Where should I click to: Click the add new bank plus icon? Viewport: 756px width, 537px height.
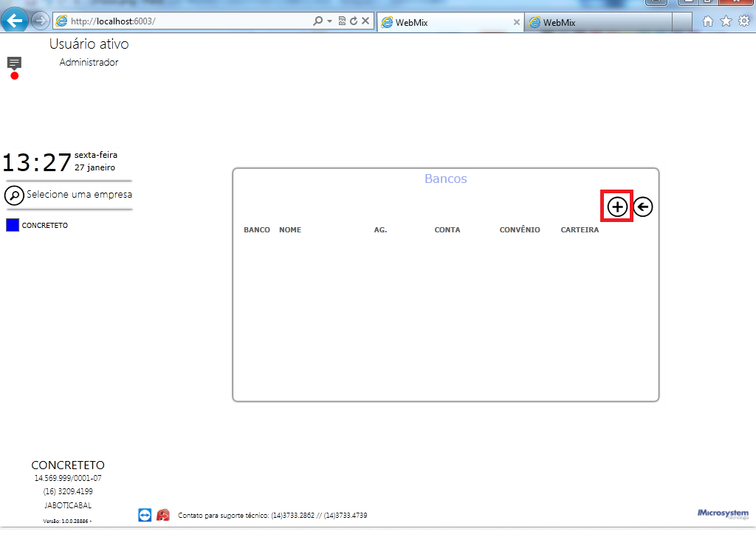click(x=617, y=207)
